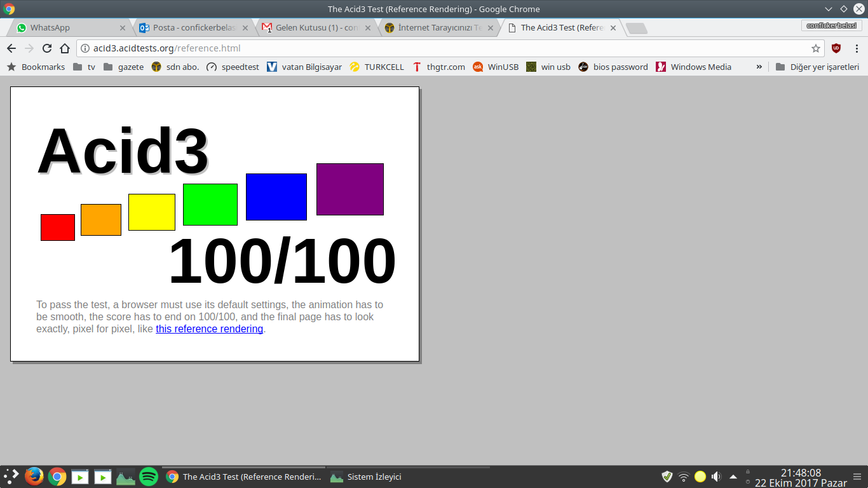The width and height of the screenshot is (868, 488).
Task: Click the red square
Action: coord(58,227)
